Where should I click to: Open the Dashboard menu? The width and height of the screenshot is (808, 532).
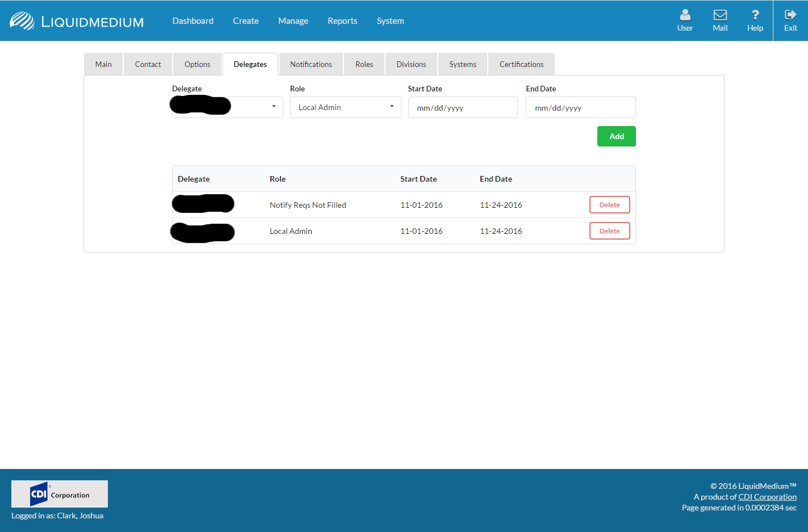pos(193,21)
